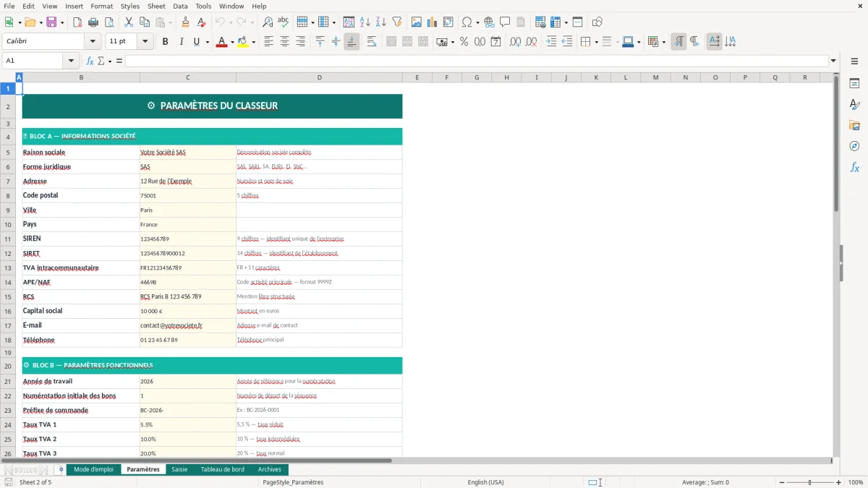Image resolution: width=868 pixels, height=488 pixels.
Task: Expand the background color dropdown arrow
Action: [x=253, y=42]
